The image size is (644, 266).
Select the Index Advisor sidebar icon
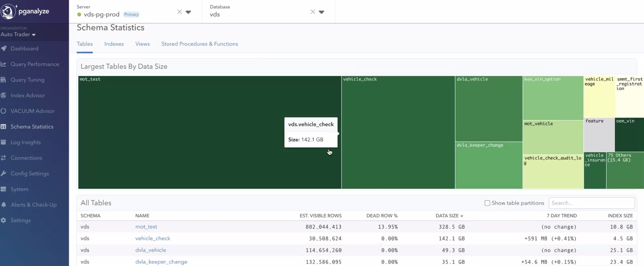[3, 95]
